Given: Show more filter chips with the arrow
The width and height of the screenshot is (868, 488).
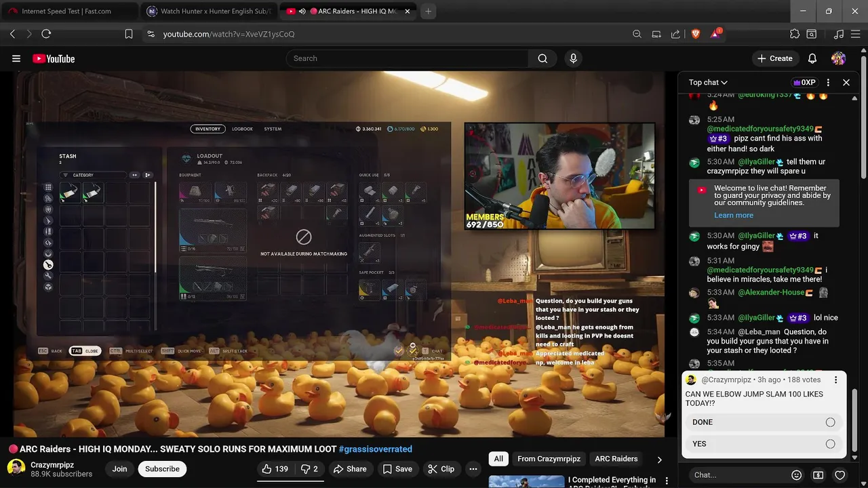Looking at the screenshot, I should [659, 460].
